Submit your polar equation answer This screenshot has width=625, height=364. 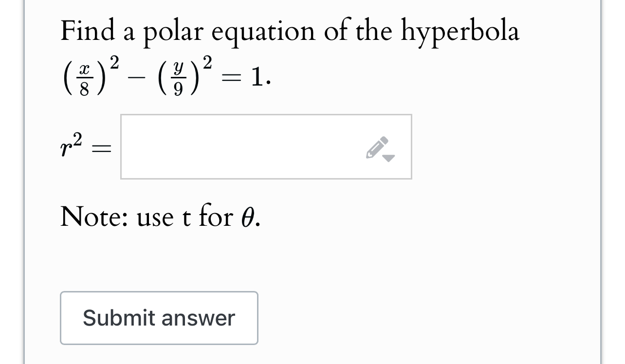pyautogui.click(x=159, y=318)
